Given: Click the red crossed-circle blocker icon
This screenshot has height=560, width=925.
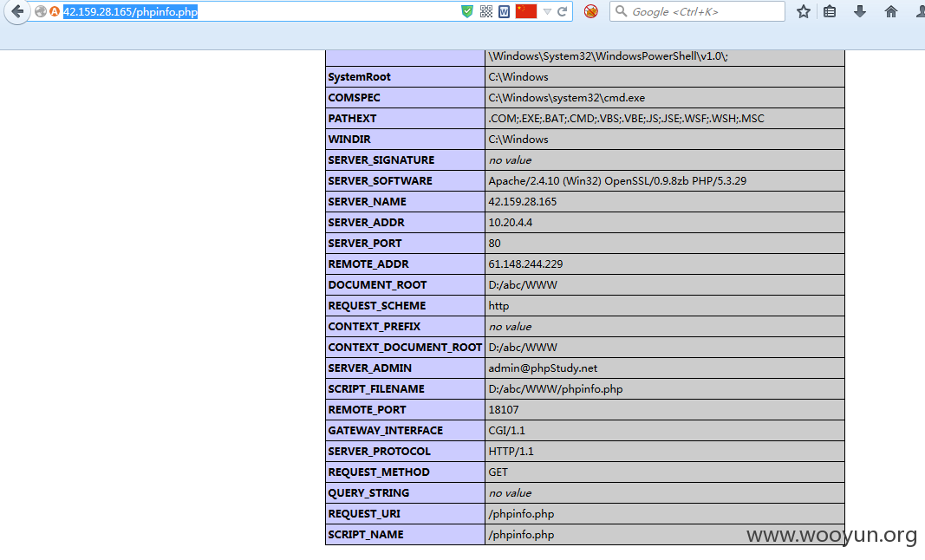Looking at the screenshot, I should coord(590,11).
